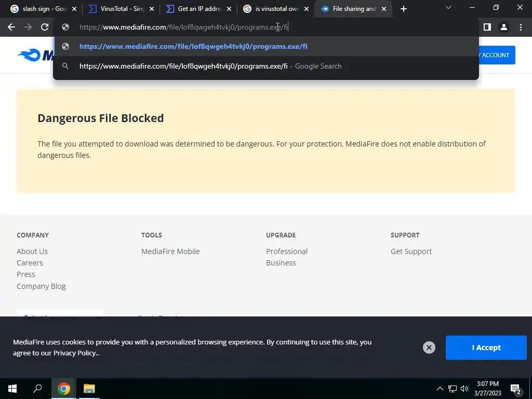Click the volume speaker tray icon
Image resolution: width=532 pixels, height=399 pixels.
point(464,389)
